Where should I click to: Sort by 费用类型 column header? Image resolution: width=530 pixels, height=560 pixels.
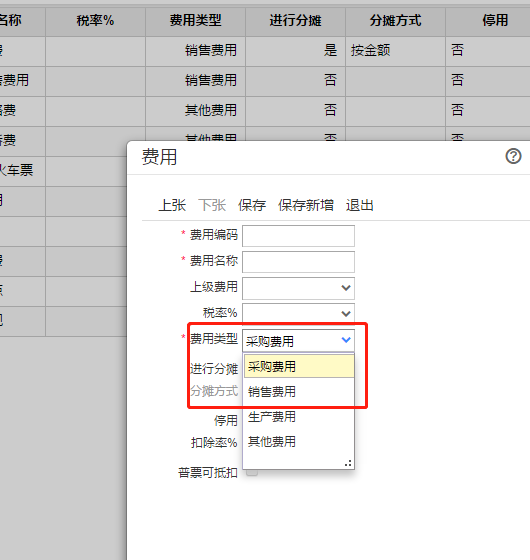pos(195,20)
